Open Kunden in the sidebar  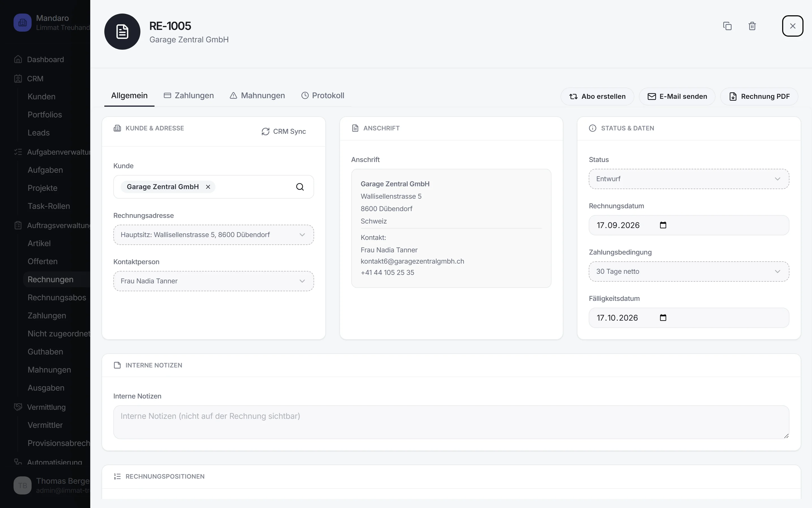42,97
